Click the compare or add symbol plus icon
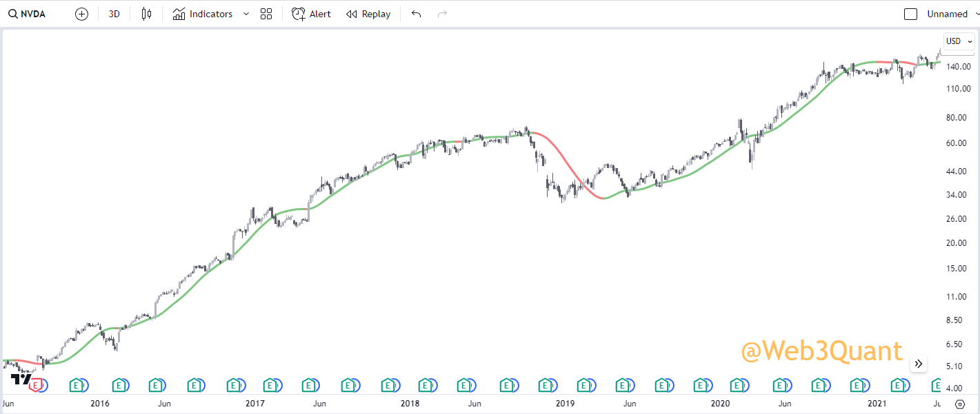 [x=81, y=14]
